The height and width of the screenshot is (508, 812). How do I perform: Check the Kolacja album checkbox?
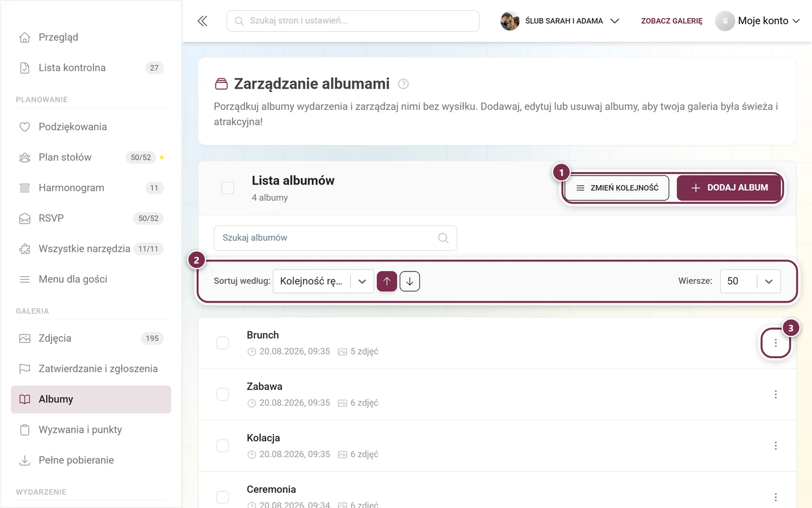223,446
